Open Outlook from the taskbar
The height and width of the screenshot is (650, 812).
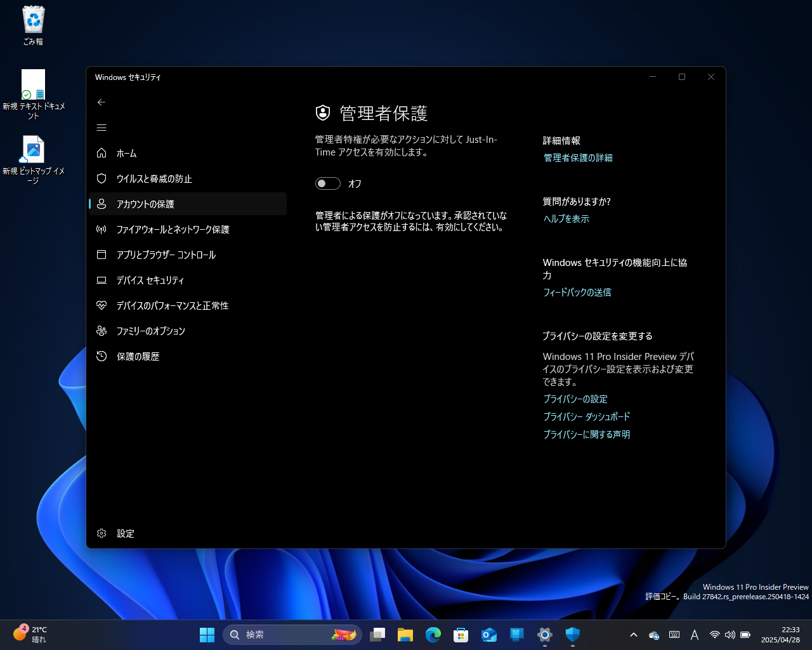tap(488, 634)
